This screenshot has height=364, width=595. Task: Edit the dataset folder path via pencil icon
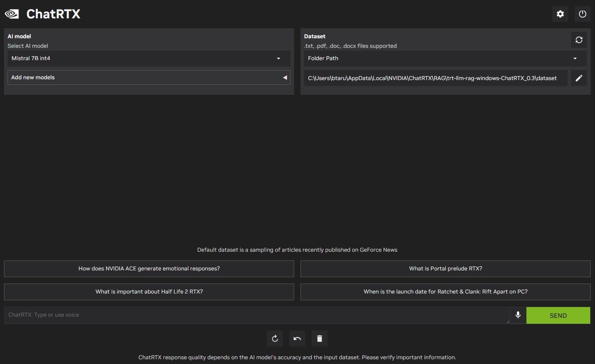[x=579, y=78]
